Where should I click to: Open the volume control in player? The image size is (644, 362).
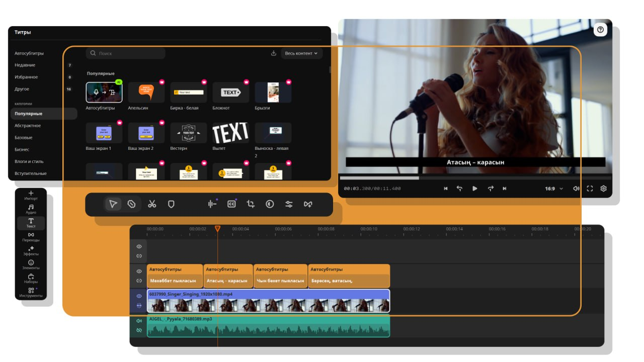click(577, 189)
